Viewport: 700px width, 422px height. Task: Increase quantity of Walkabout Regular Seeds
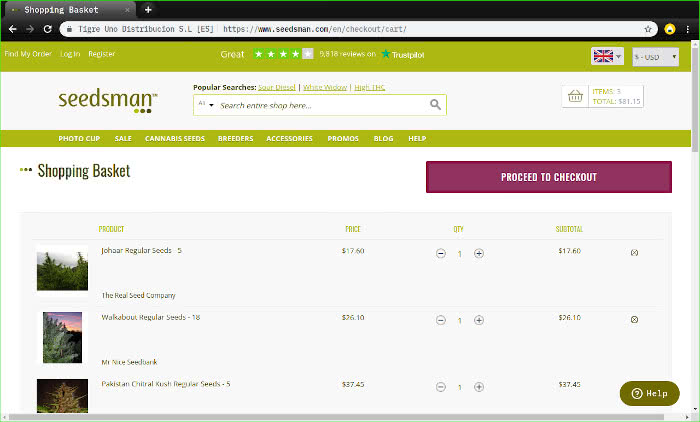click(x=479, y=320)
